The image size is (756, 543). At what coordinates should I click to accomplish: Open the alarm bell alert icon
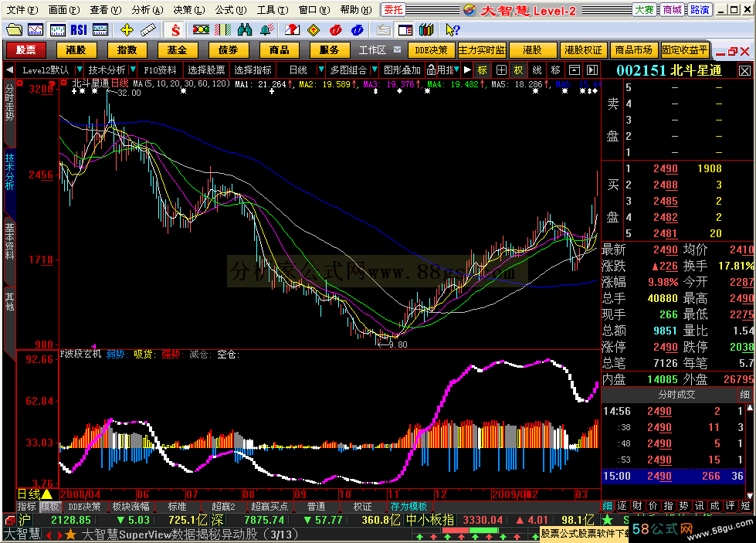[266, 30]
